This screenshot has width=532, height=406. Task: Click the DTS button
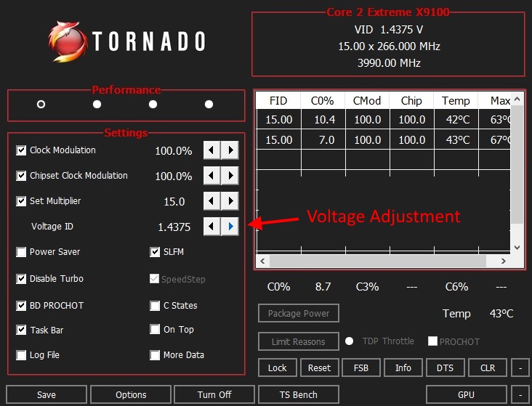[x=445, y=368]
